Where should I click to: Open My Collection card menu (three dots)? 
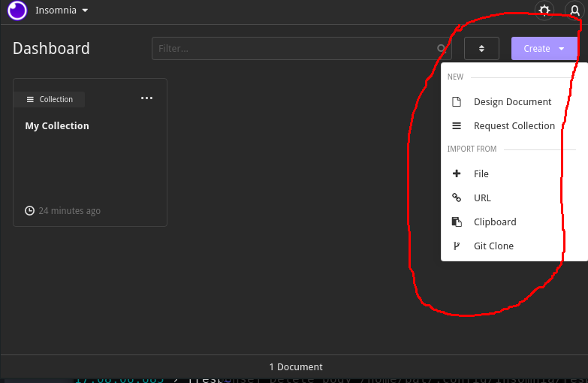146,98
